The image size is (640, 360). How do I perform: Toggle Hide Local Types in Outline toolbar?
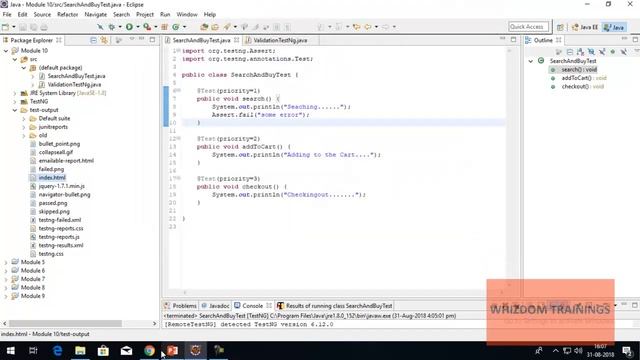[624, 52]
